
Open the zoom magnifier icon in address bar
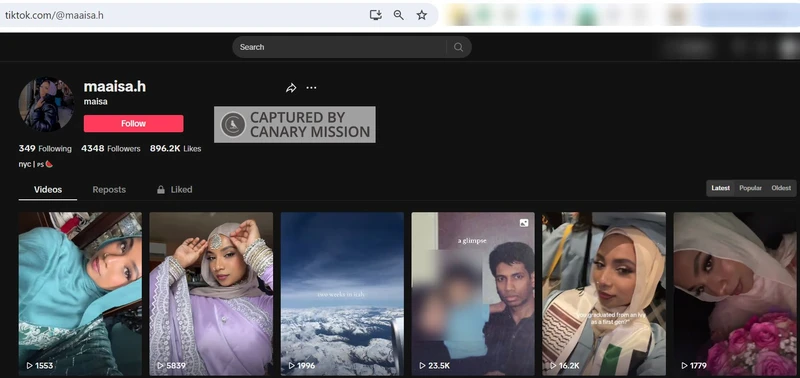tap(398, 15)
